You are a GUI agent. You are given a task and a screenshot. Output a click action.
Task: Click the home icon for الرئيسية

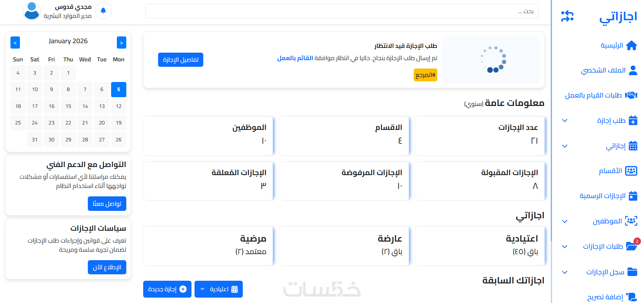631,46
